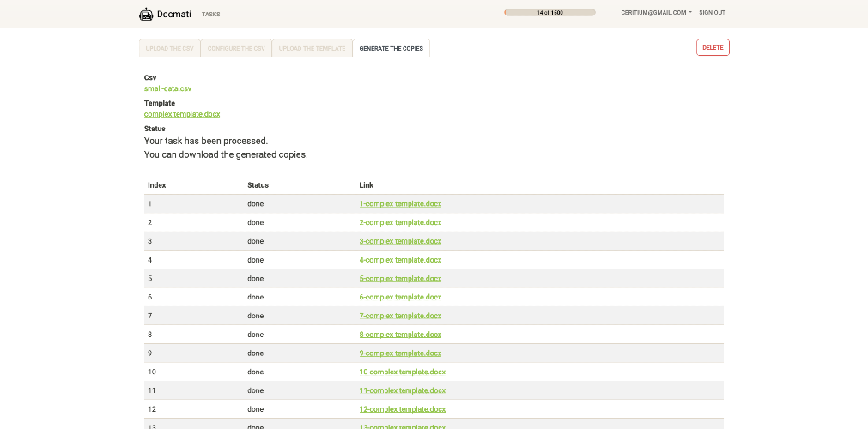Click the done status in row 5
Image resolution: width=868 pixels, height=429 pixels.
tap(256, 279)
